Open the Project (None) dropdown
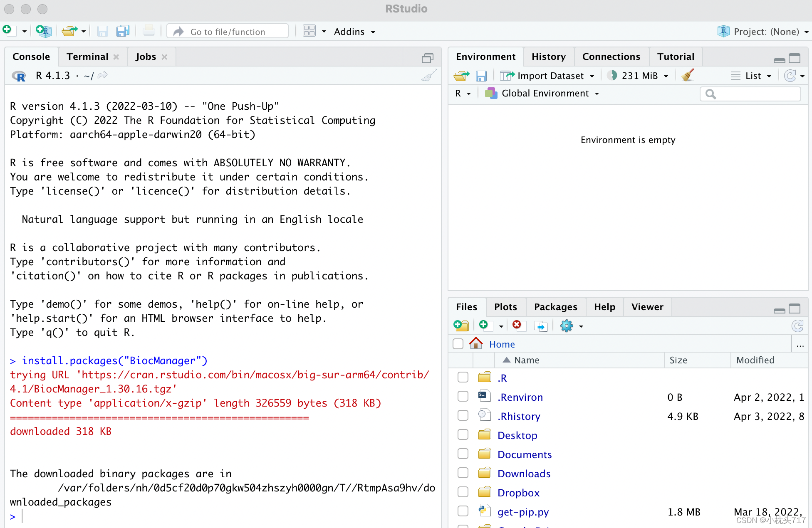This screenshot has width=812, height=528. 763,32
